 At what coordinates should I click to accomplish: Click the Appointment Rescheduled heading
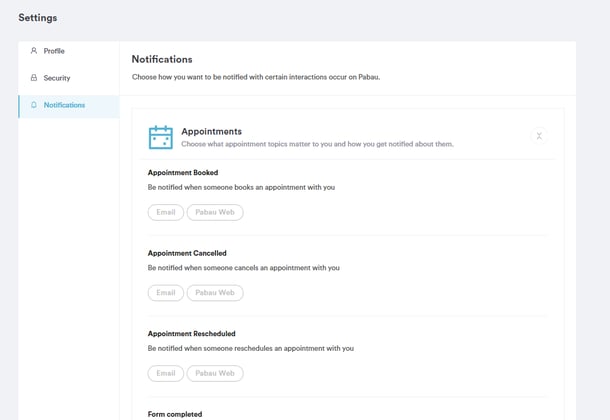click(191, 334)
